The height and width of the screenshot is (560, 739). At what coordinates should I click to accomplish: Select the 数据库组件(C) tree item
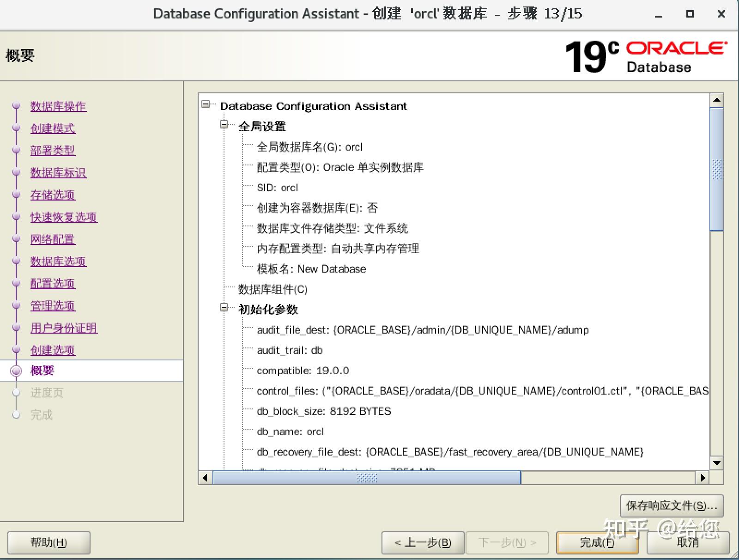[x=272, y=290]
